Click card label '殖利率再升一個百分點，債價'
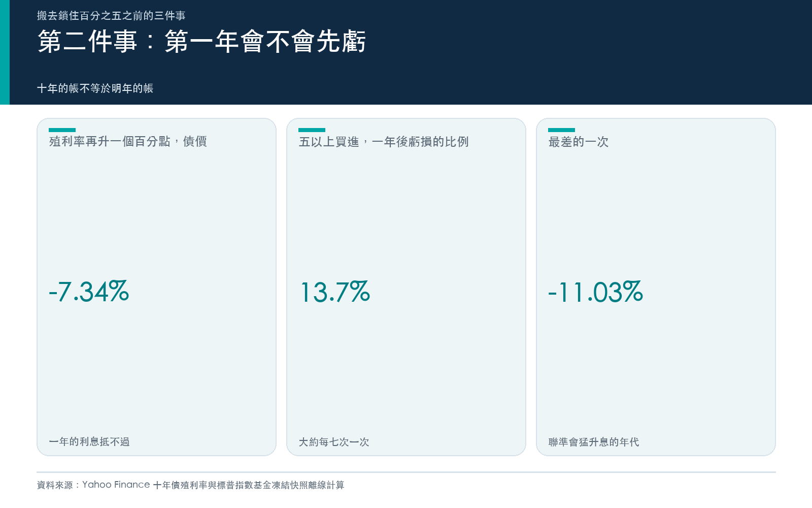 click(x=128, y=141)
